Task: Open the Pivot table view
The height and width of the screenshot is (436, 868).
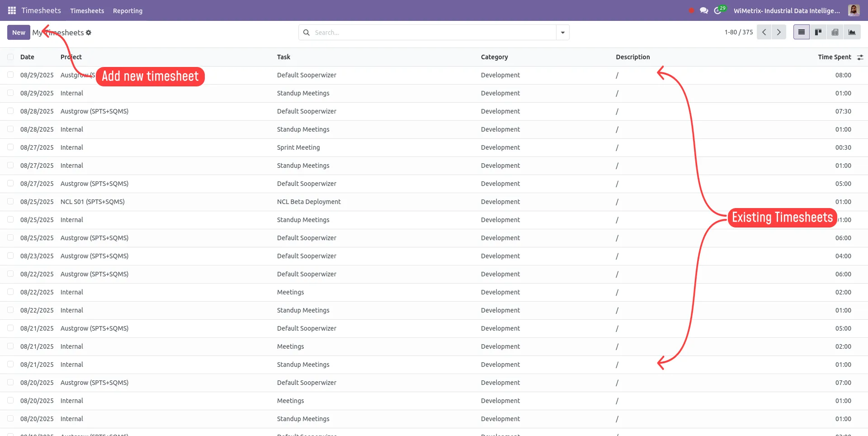Action: pyautogui.click(x=835, y=32)
